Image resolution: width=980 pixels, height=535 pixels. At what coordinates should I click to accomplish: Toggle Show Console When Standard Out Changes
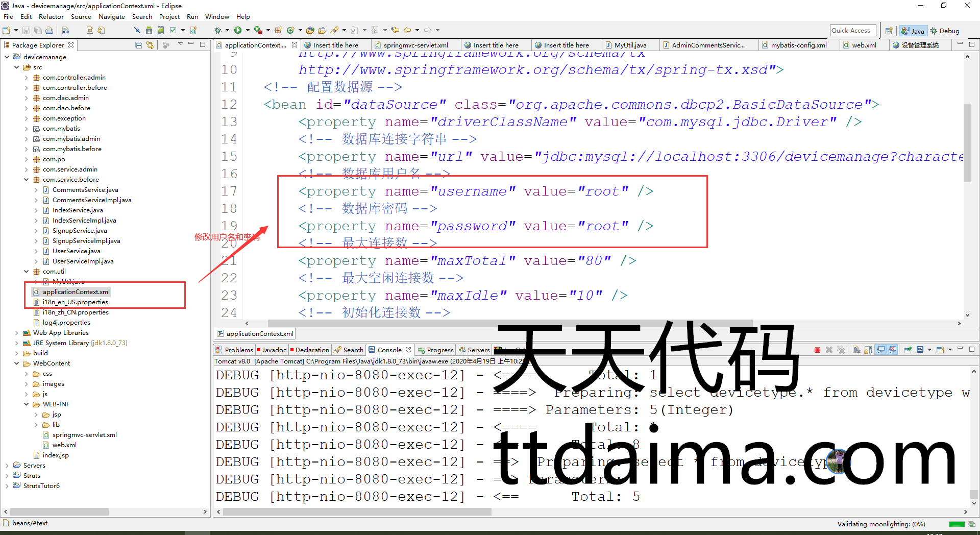[x=880, y=350]
